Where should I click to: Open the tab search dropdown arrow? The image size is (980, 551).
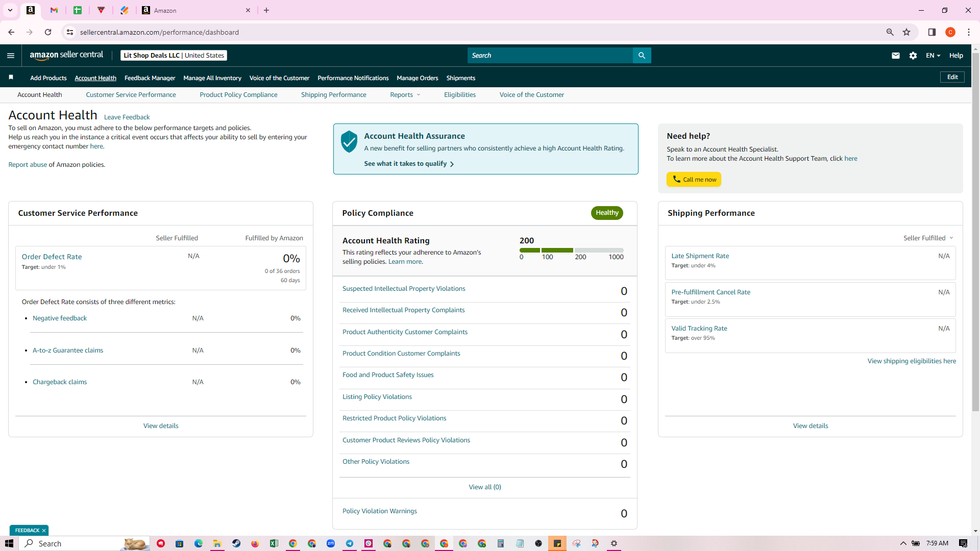click(10, 10)
